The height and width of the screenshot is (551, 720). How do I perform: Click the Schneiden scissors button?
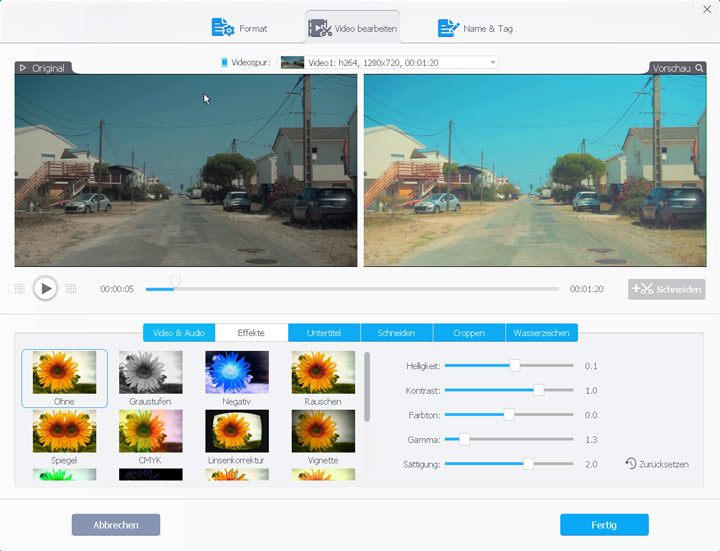[666, 289]
